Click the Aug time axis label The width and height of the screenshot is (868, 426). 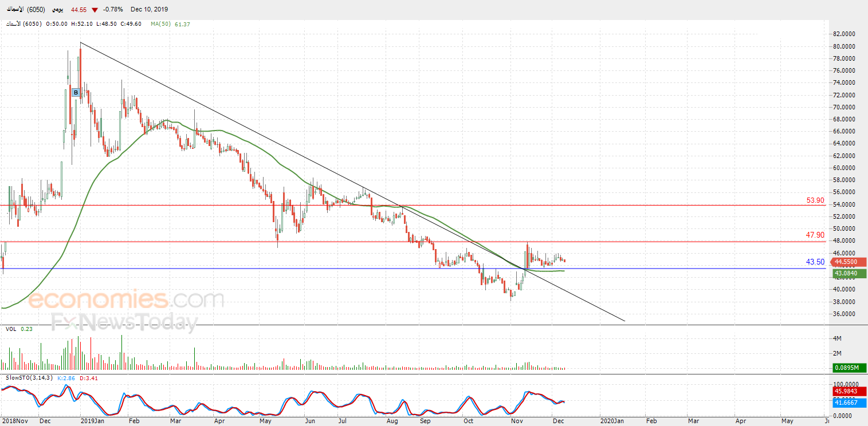pos(392,421)
